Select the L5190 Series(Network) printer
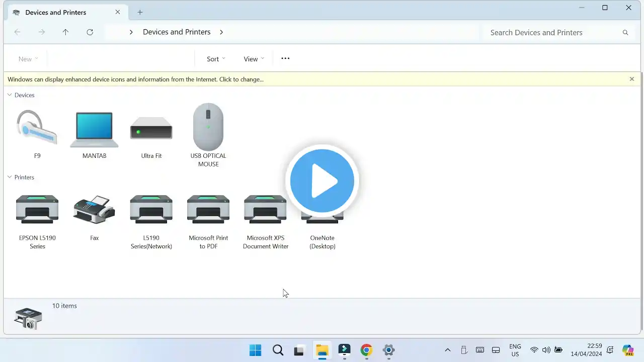This screenshot has height=362, width=644. [x=151, y=210]
